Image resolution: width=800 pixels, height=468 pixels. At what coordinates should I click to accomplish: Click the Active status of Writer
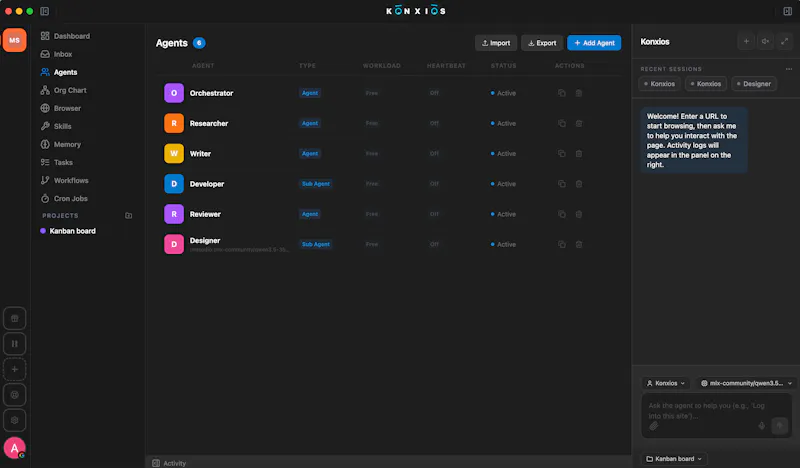503,154
